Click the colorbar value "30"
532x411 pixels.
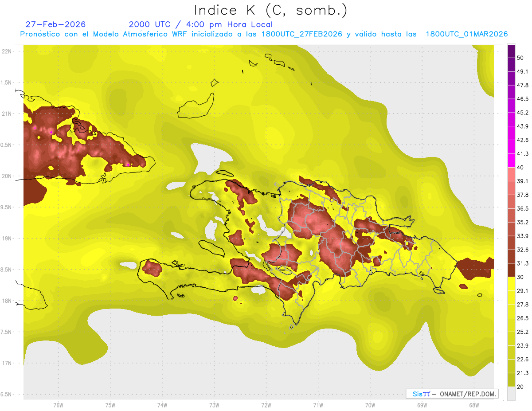520,277
